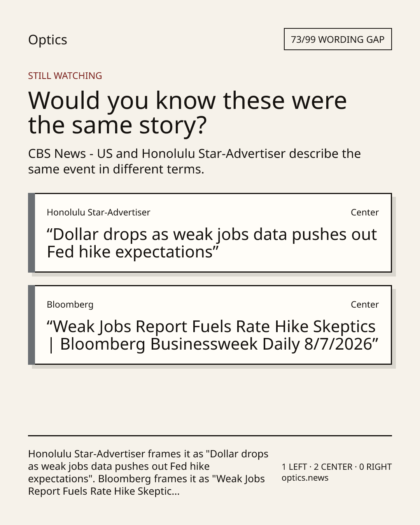Click the horizontal divider line above footer
Viewport: 420px width, 525px height.
(210, 436)
